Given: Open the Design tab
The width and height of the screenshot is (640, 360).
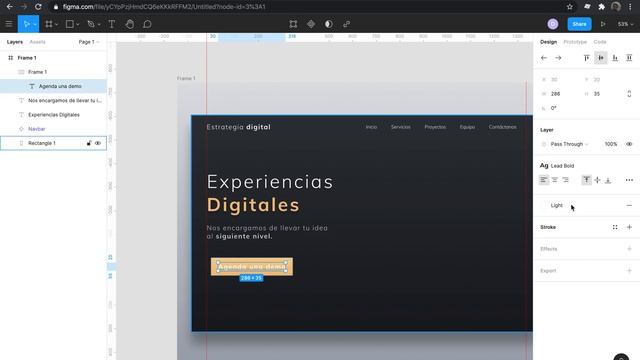Looking at the screenshot, I should click(548, 42).
